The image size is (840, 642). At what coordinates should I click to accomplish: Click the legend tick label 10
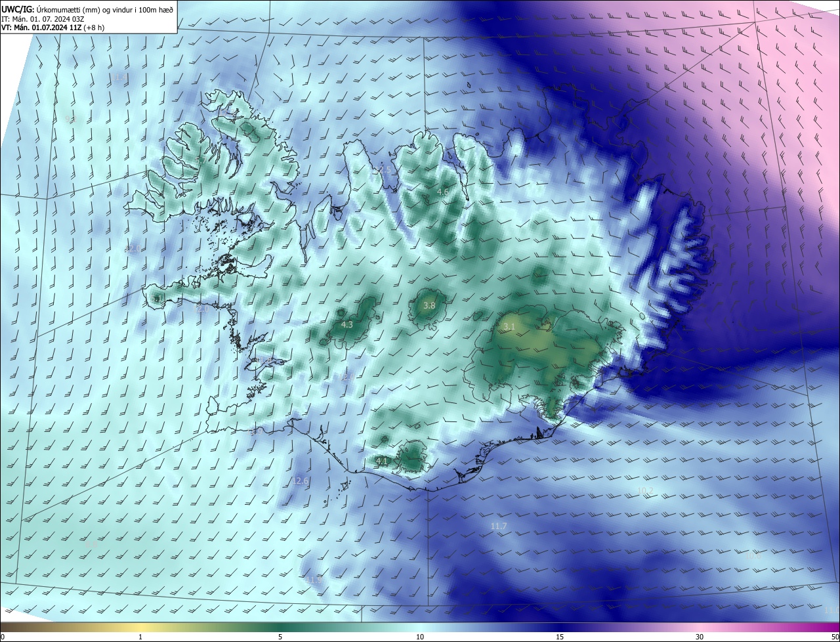420,637
